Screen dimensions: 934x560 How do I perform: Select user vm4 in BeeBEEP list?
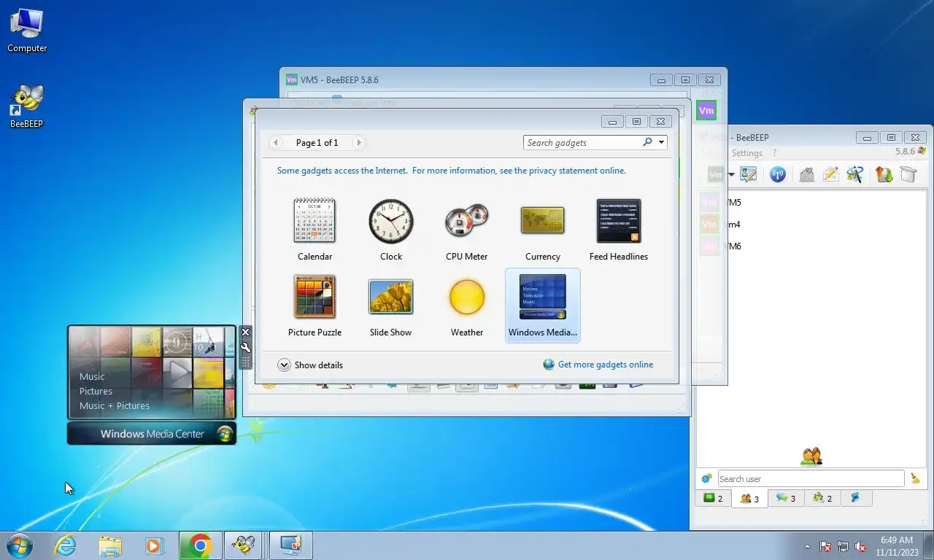812,225
